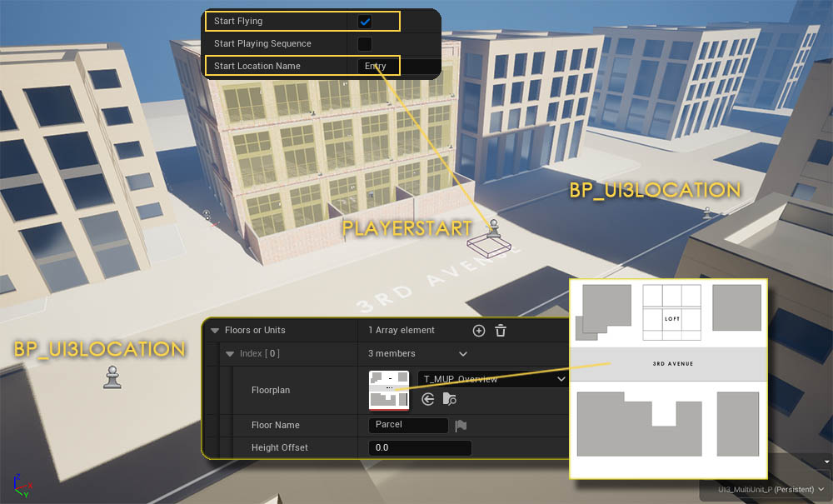
Task: Delete all Floors or Units array elements
Action: (501, 331)
